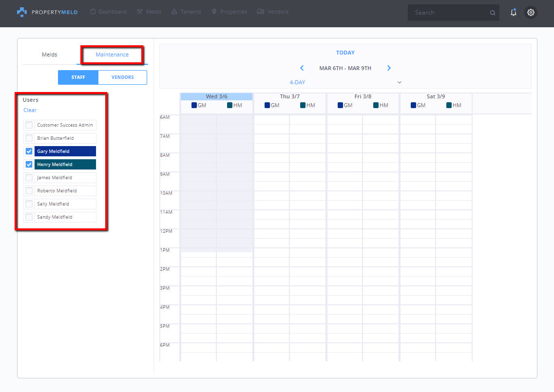The width and height of the screenshot is (554, 392).
Task: Select the Maintenance tab
Action: [x=112, y=55]
